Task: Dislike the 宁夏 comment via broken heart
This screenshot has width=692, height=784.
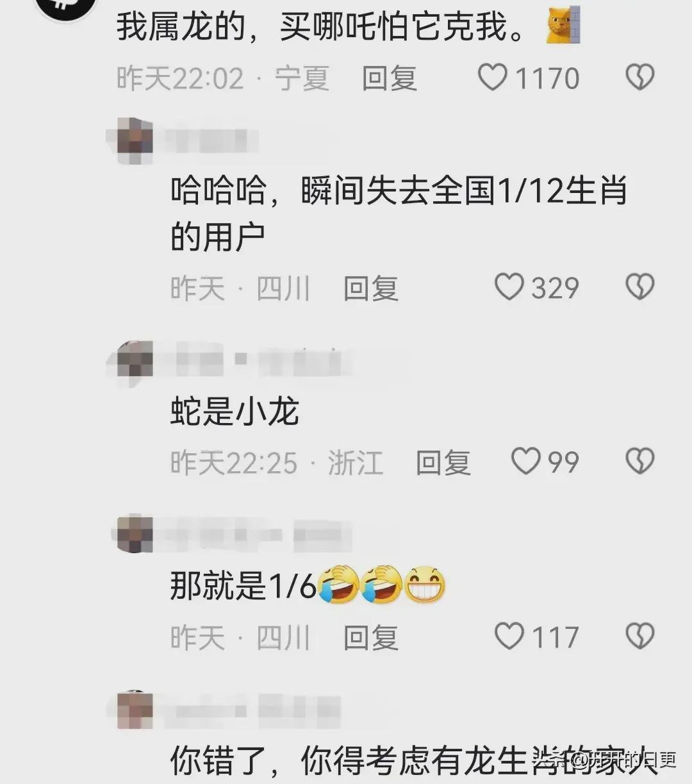Action: tap(639, 78)
